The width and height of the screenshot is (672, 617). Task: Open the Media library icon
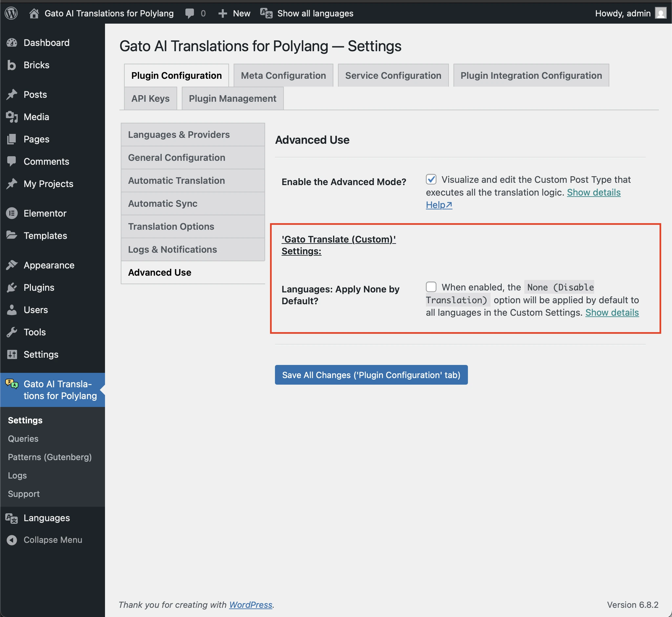pyautogui.click(x=12, y=117)
